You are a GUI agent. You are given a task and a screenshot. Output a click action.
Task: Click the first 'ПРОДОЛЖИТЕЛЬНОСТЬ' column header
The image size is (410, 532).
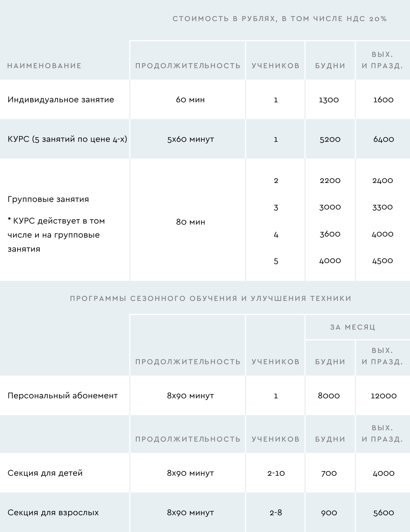coord(188,66)
